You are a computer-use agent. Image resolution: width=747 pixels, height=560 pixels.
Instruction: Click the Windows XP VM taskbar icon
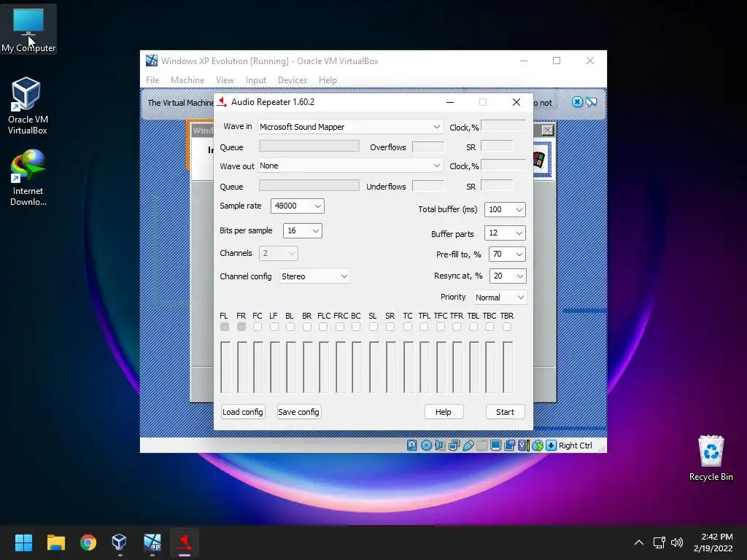tap(152, 542)
